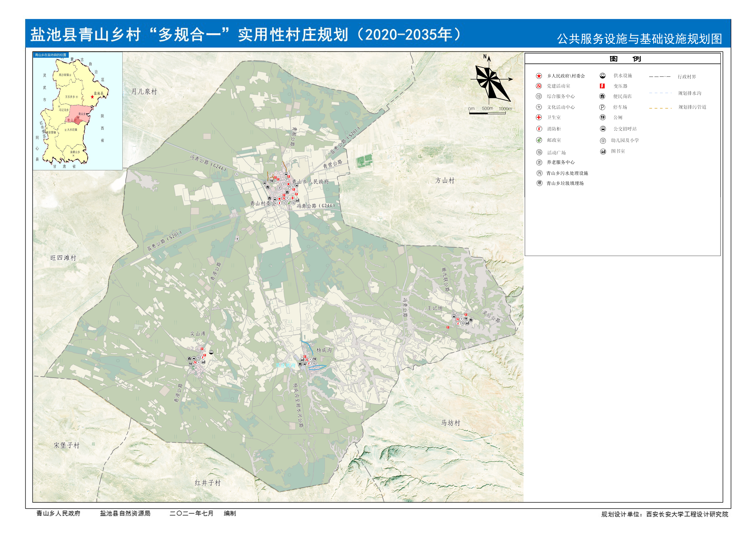Screen dimensions: 756x534
Task: Click the water supply 供水设施 legend icon
Action: 602,76
